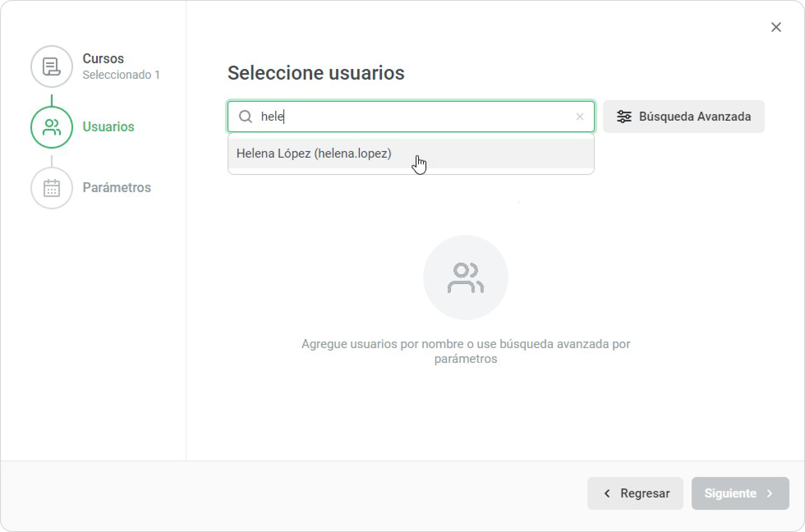Click the left chevron on Regresar

point(607,493)
